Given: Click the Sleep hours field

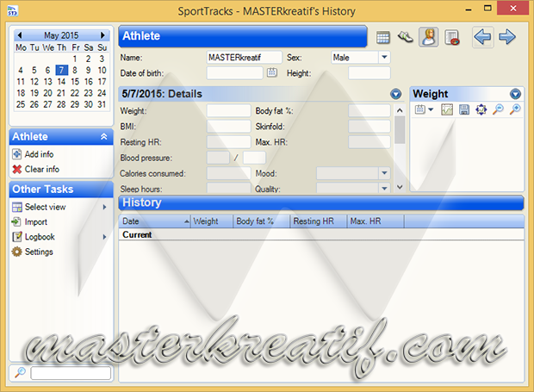Looking at the screenshot, I should 229,189.
